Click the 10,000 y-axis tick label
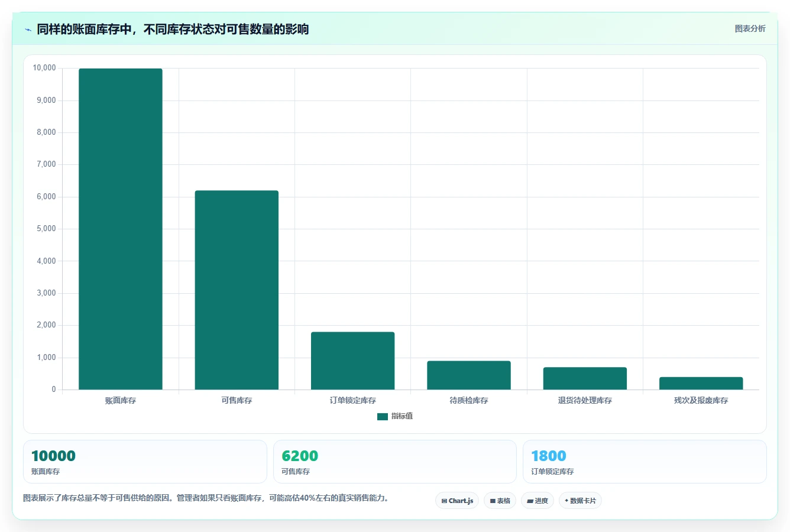This screenshot has height=532, width=790. tap(44, 68)
